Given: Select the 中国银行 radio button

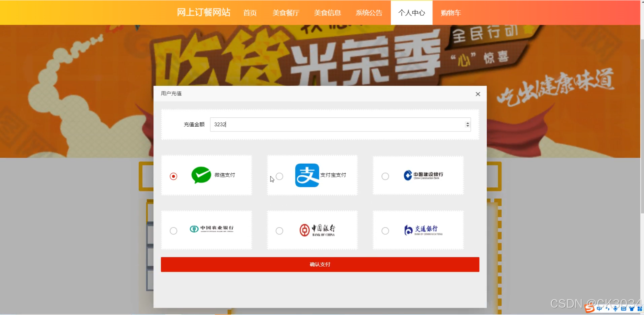Looking at the screenshot, I should point(279,231).
